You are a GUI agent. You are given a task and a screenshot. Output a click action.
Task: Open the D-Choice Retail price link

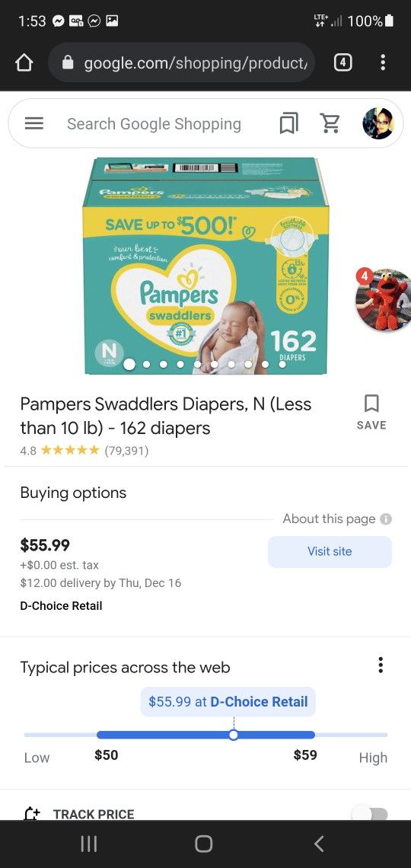228,702
